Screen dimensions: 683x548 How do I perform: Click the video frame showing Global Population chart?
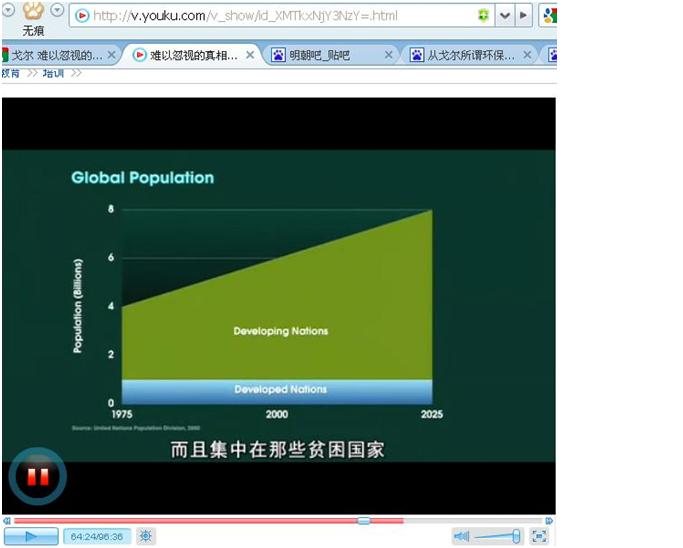coord(279,306)
